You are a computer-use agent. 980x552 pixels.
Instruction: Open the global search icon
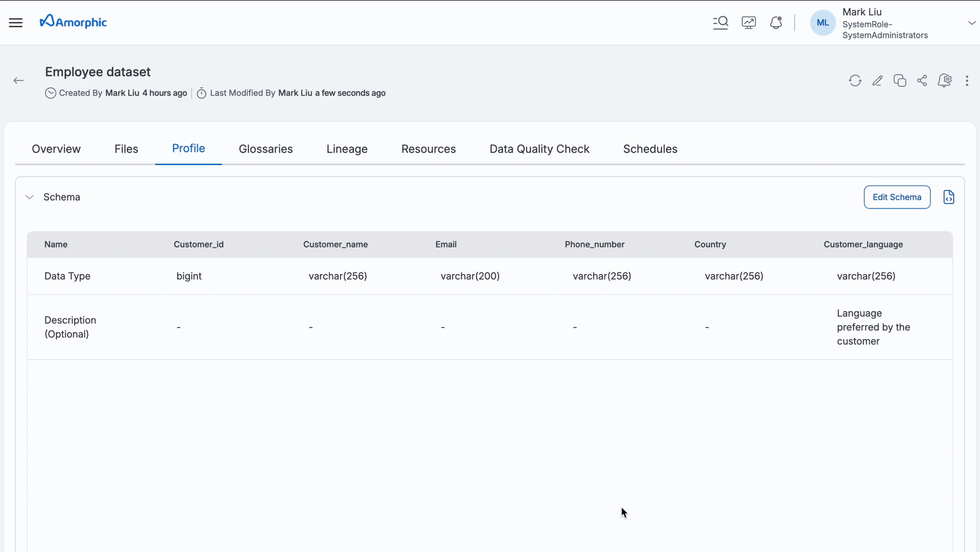click(x=720, y=22)
